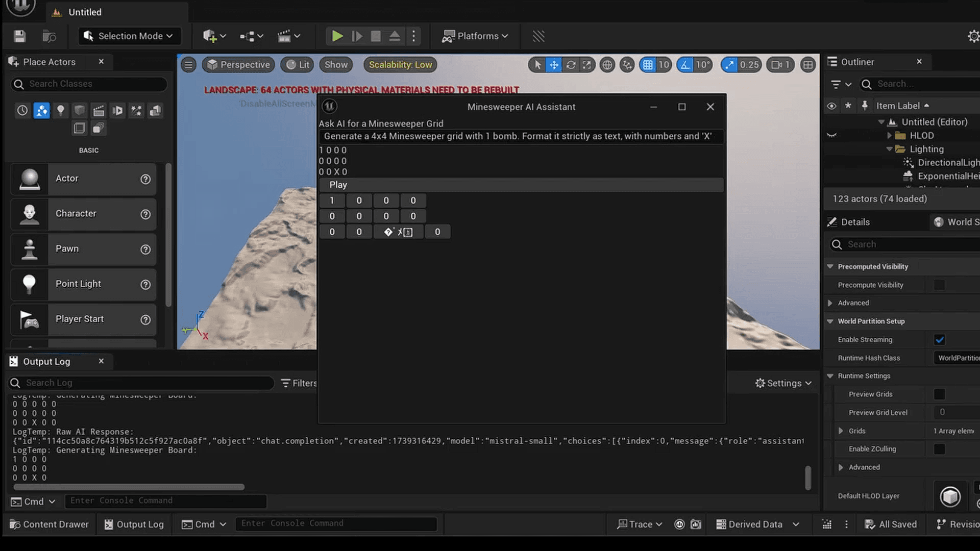Click the Output Log horizontal scrollbar
980x551 pixels.
129,487
